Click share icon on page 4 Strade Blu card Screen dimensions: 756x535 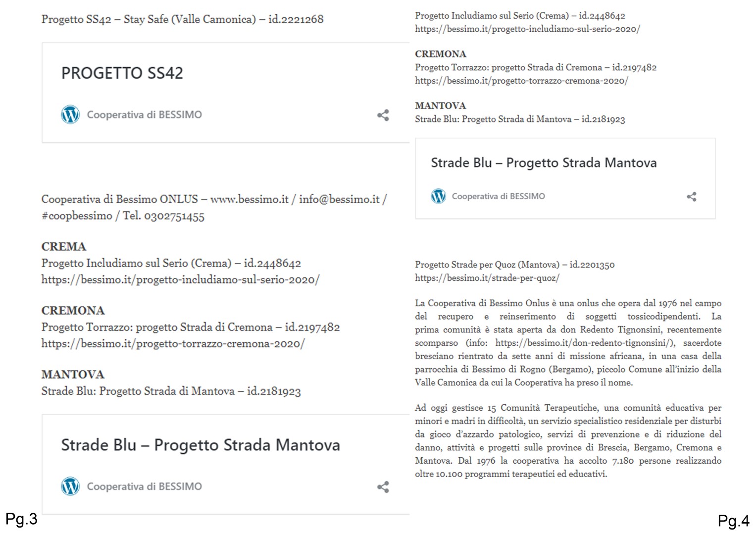tap(692, 197)
